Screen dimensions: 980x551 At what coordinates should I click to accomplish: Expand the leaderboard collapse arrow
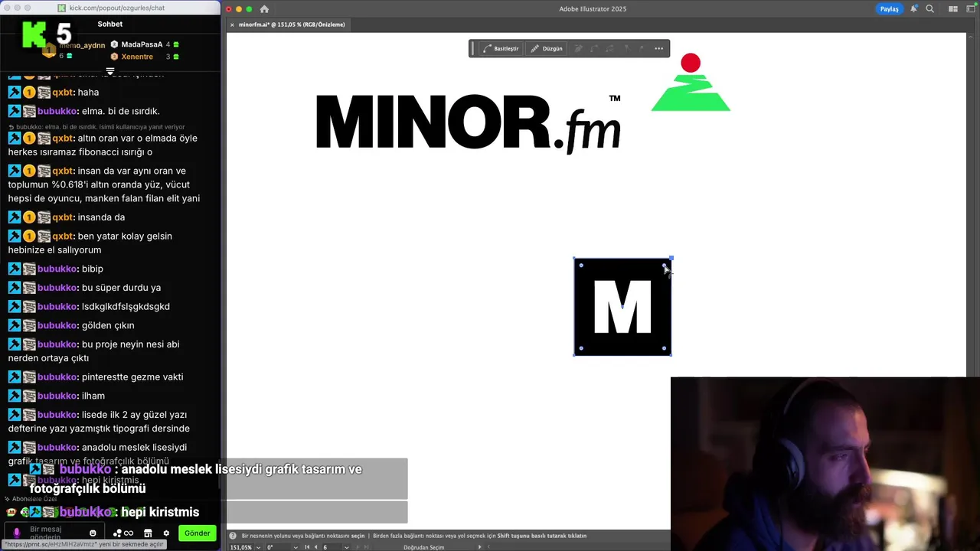point(110,70)
